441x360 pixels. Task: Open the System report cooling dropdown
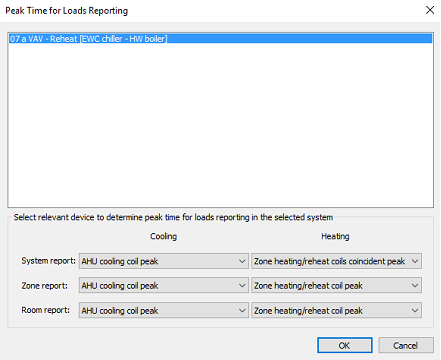(164, 261)
